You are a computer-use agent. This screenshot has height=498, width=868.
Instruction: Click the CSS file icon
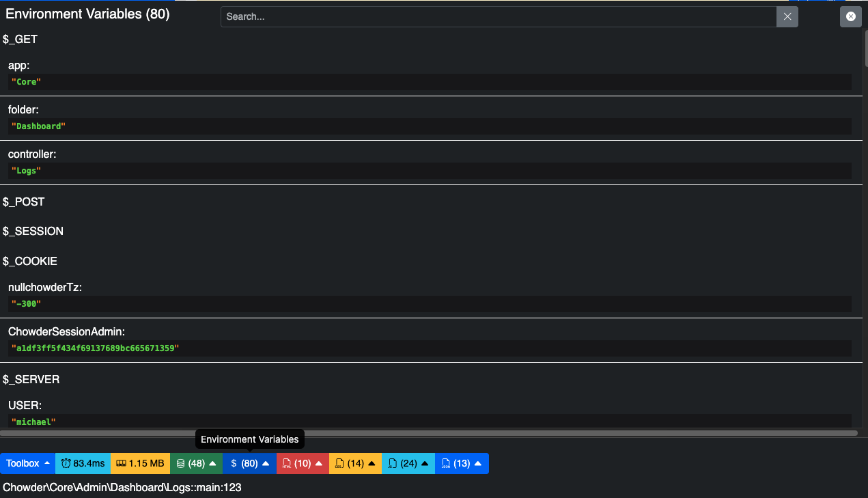339,463
